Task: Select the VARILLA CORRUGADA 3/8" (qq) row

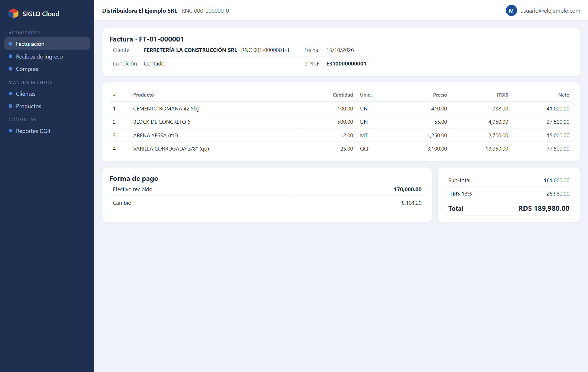Action: point(341,149)
